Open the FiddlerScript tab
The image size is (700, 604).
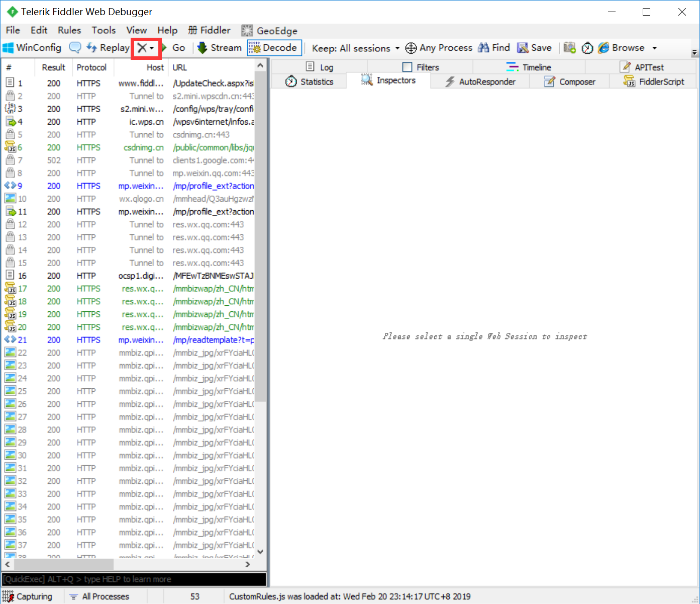coord(654,81)
